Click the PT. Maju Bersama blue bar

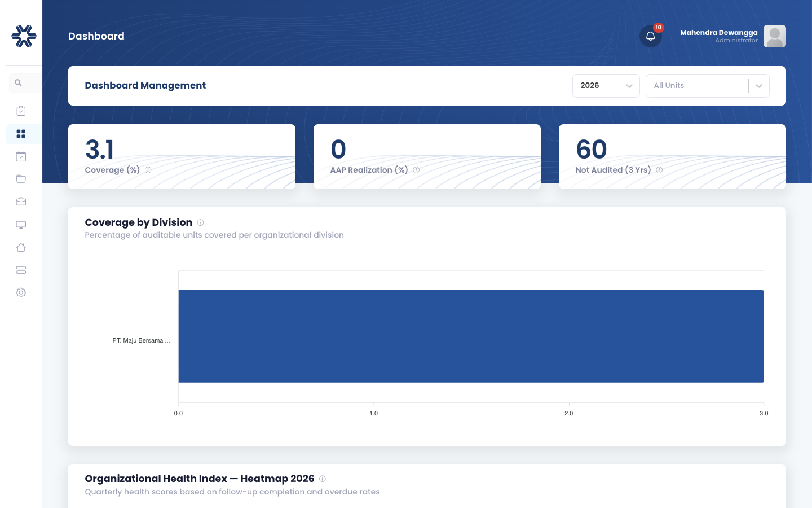click(471, 336)
